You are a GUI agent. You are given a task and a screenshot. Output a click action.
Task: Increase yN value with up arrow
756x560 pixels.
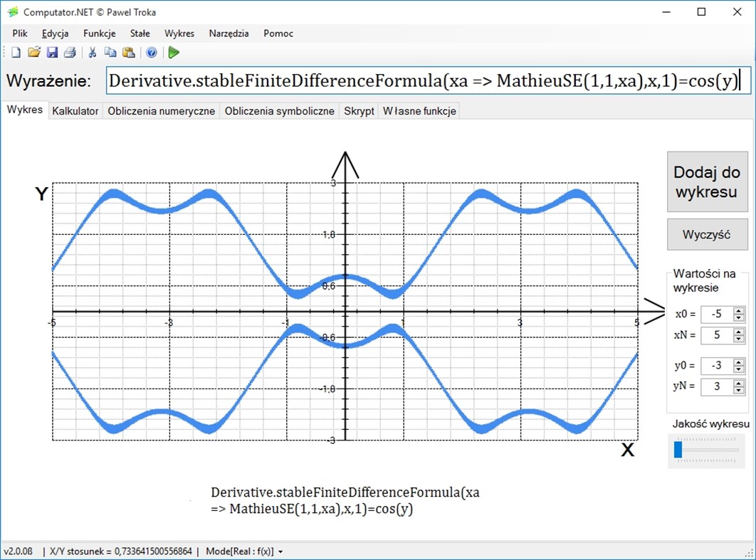coord(739,383)
